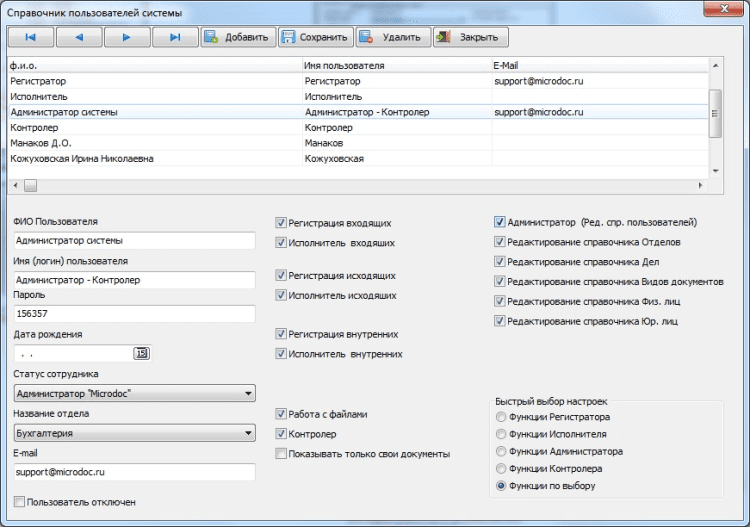Select the Контролер user row
The width and height of the screenshot is (750, 527).
358,128
